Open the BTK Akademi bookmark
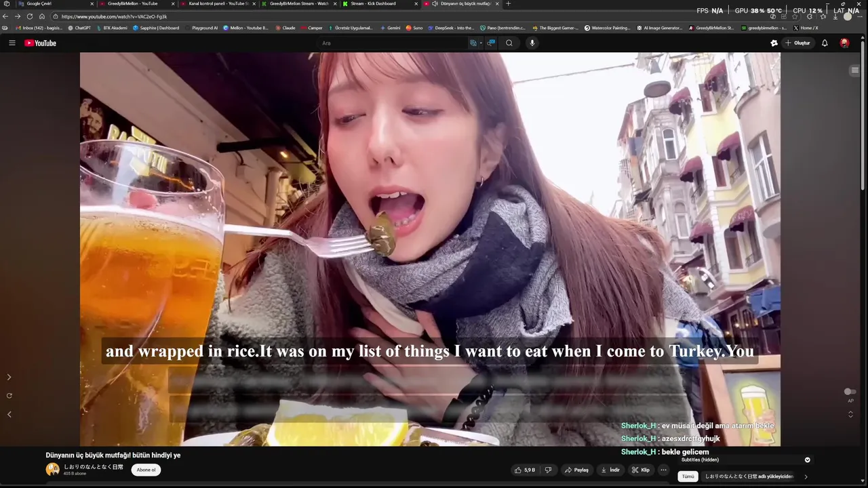The height and width of the screenshot is (488, 868). 111,28
